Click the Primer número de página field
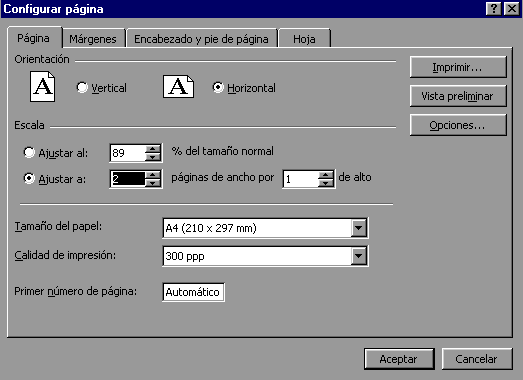 click(193, 292)
